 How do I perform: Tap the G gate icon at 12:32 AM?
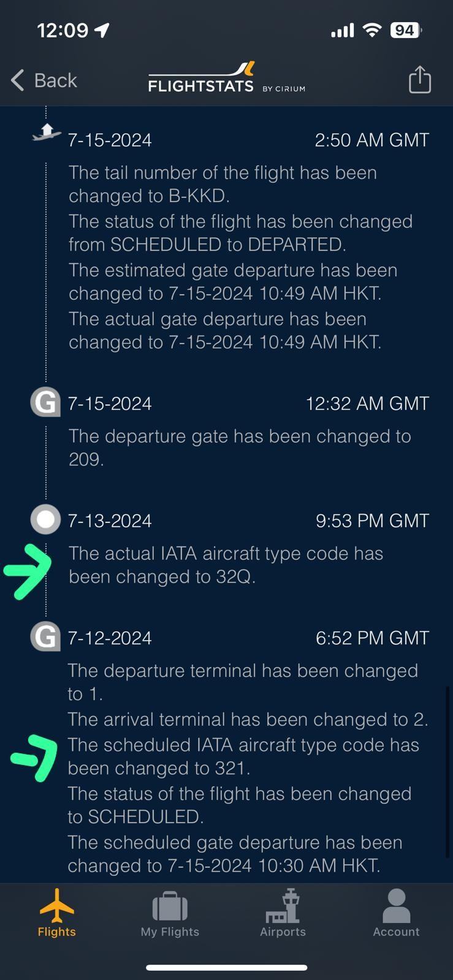click(45, 402)
